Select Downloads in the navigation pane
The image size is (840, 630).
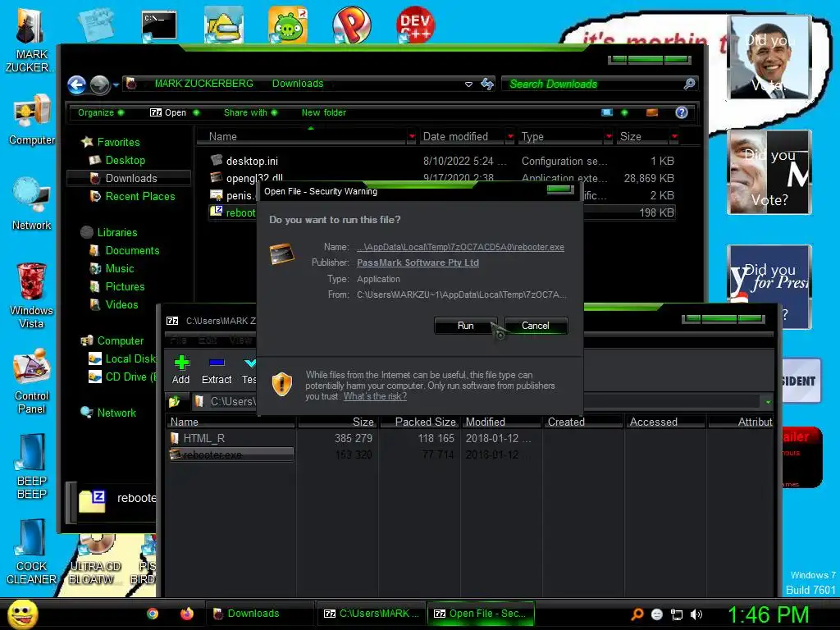[x=130, y=178]
